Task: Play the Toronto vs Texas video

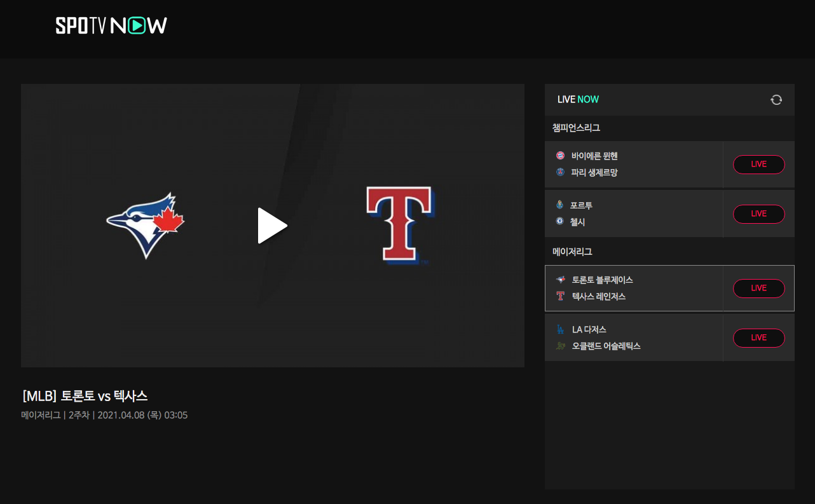Action: tap(272, 226)
